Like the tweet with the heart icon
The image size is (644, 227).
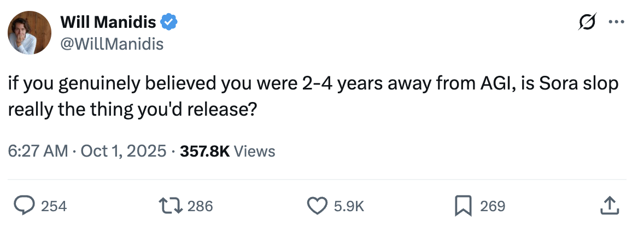[x=317, y=205]
